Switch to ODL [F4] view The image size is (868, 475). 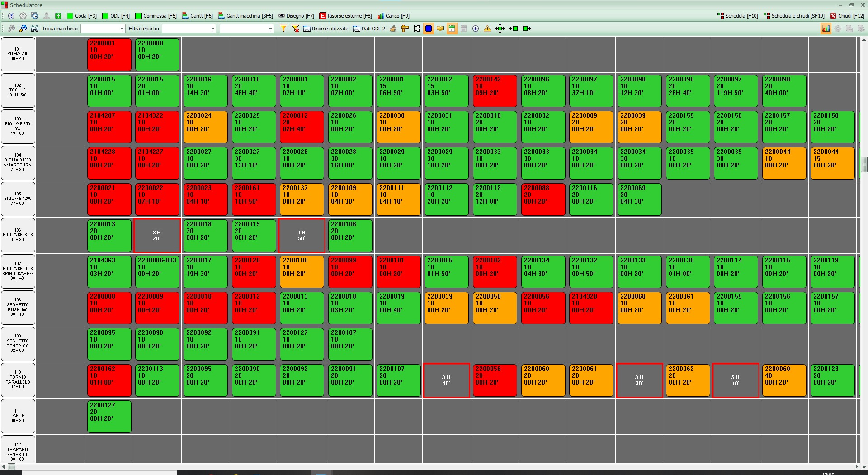[116, 16]
